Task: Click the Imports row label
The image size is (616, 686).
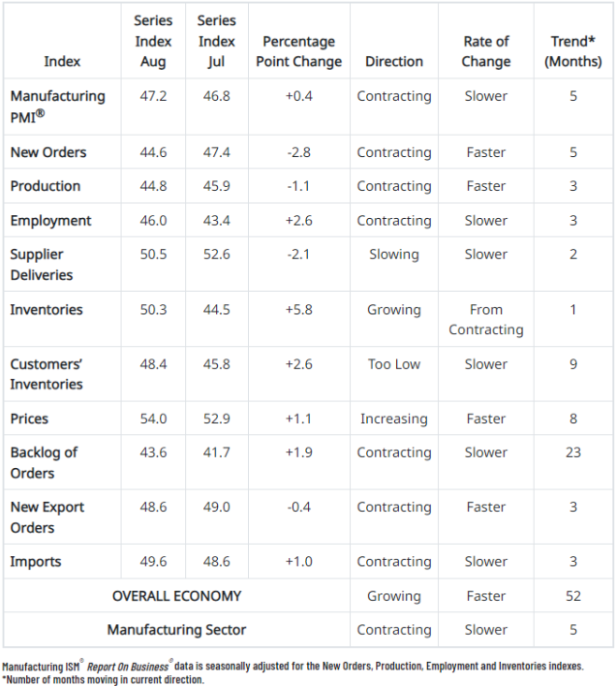Action: click(36, 562)
